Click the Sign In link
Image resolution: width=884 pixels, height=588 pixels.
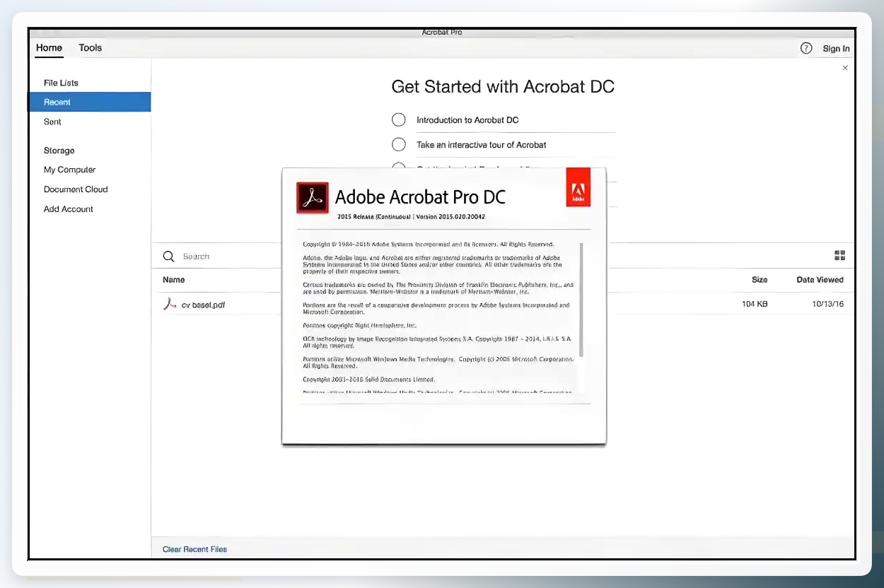(836, 49)
